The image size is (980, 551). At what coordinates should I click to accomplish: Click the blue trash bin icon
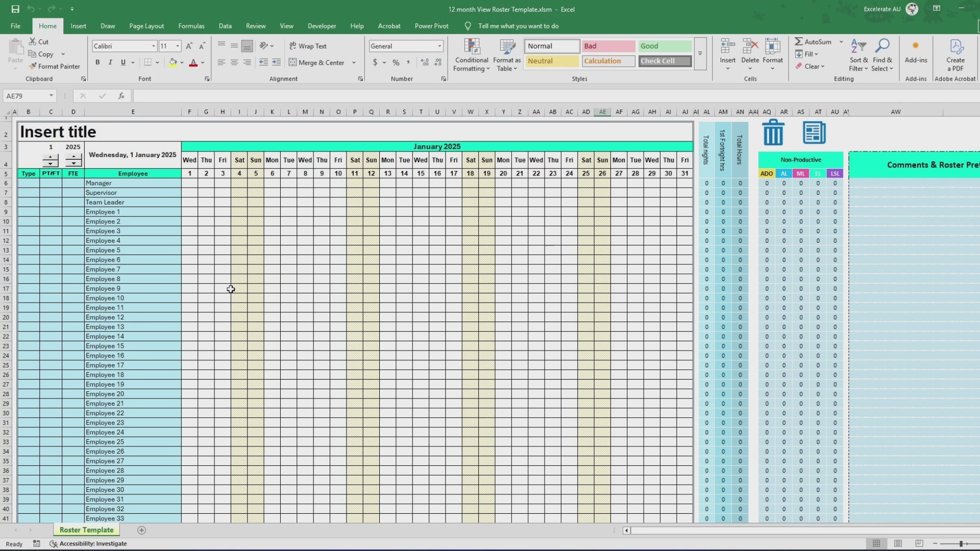point(773,133)
